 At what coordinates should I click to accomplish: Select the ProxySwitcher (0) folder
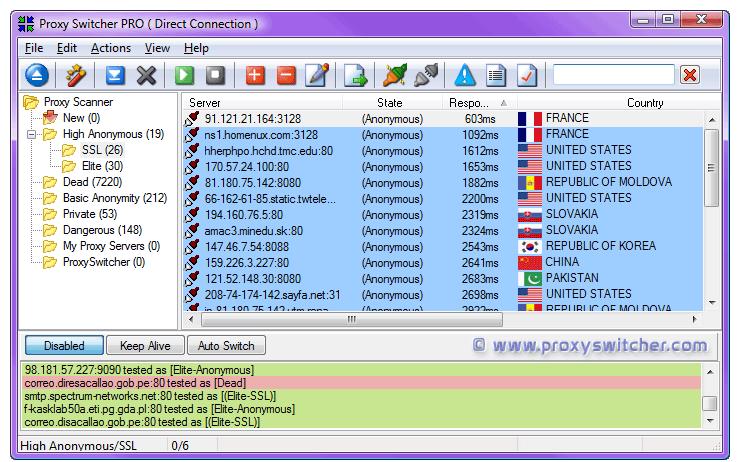coord(104,262)
